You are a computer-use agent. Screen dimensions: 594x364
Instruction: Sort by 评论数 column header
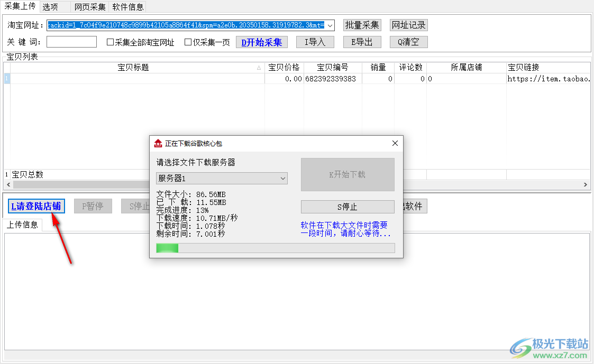410,67
